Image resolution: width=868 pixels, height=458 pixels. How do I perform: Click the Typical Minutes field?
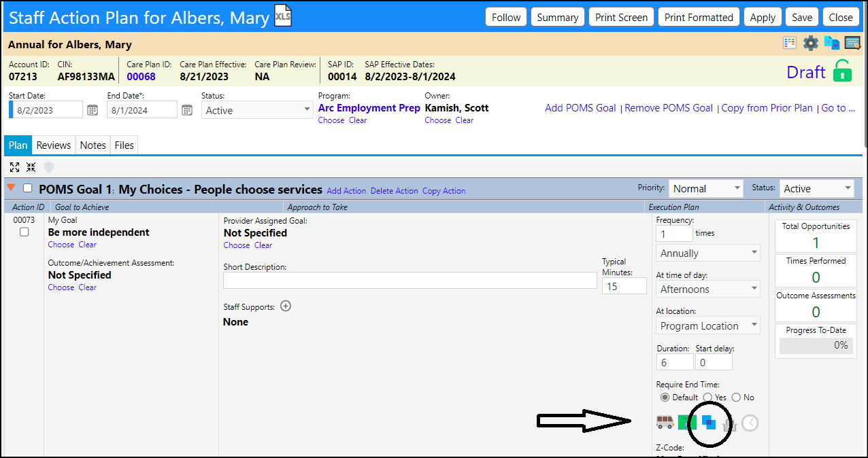pyautogui.click(x=624, y=286)
